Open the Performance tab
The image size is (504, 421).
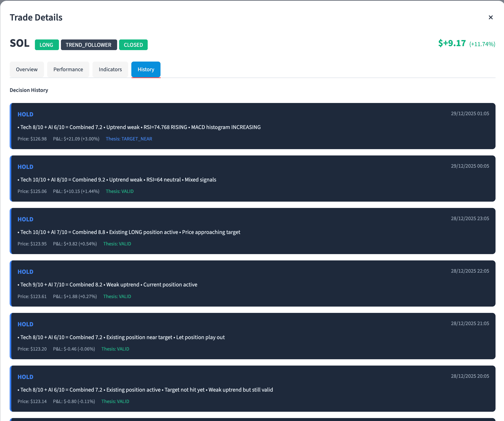tap(68, 69)
